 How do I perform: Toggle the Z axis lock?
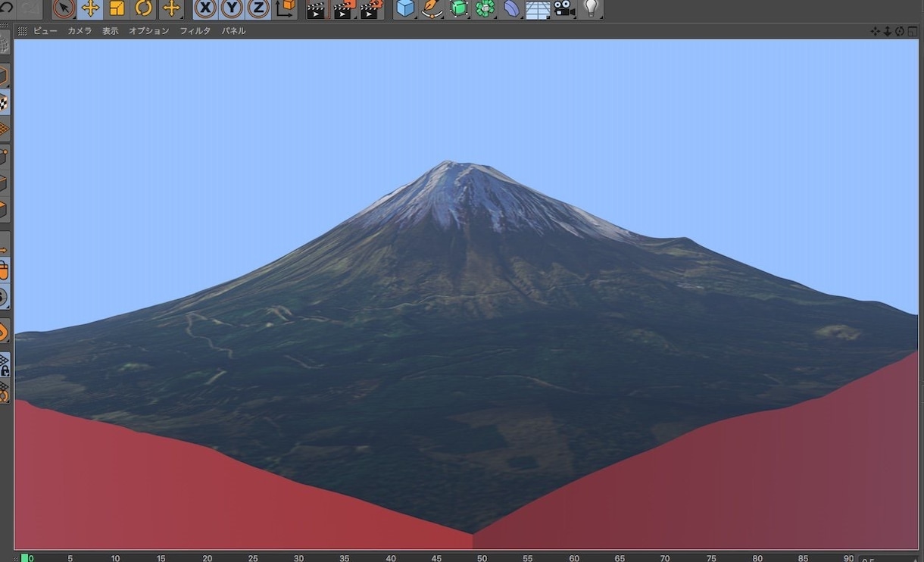(x=258, y=8)
